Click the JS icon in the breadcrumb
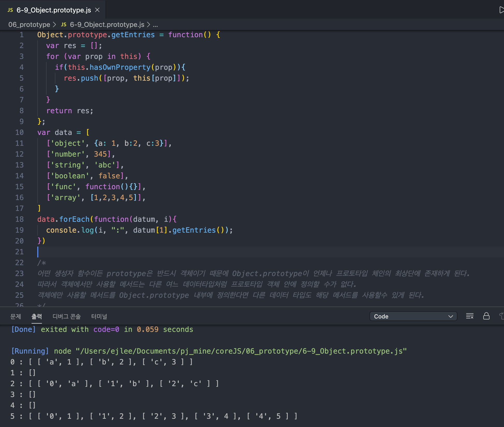This screenshot has width=504, height=427. (x=64, y=25)
